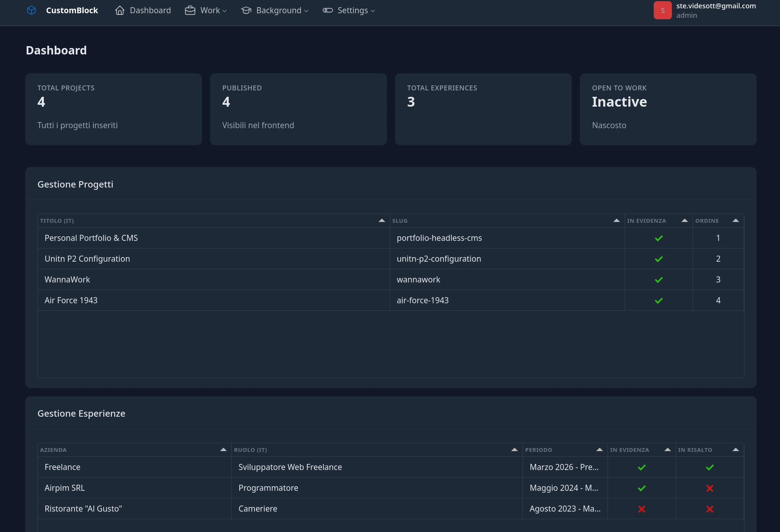Click the check mark in WannaWork row

(x=659, y=280)
